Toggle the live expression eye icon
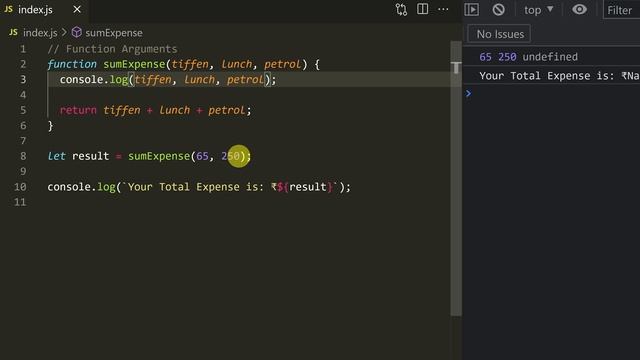Screen dimensions: 640x360 579,9
